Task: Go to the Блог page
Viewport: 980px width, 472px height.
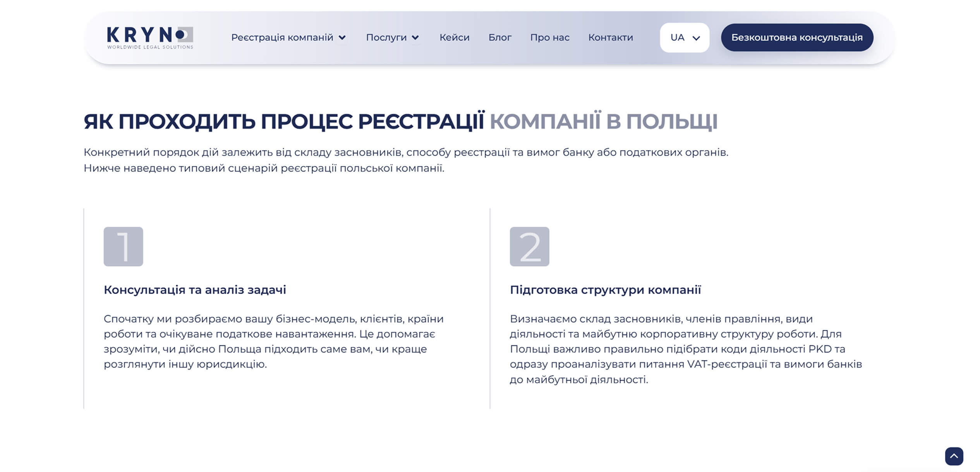Action: 500,38
